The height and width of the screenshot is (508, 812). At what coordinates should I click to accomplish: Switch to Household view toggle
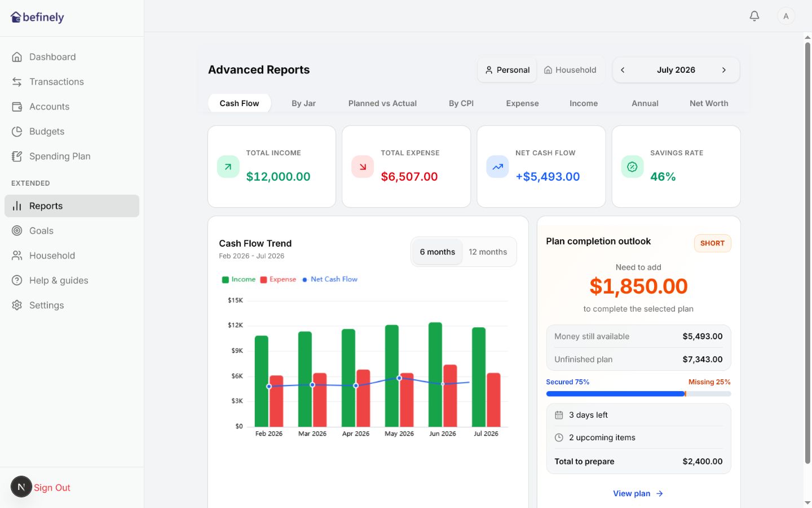click(x=570, y=70)
